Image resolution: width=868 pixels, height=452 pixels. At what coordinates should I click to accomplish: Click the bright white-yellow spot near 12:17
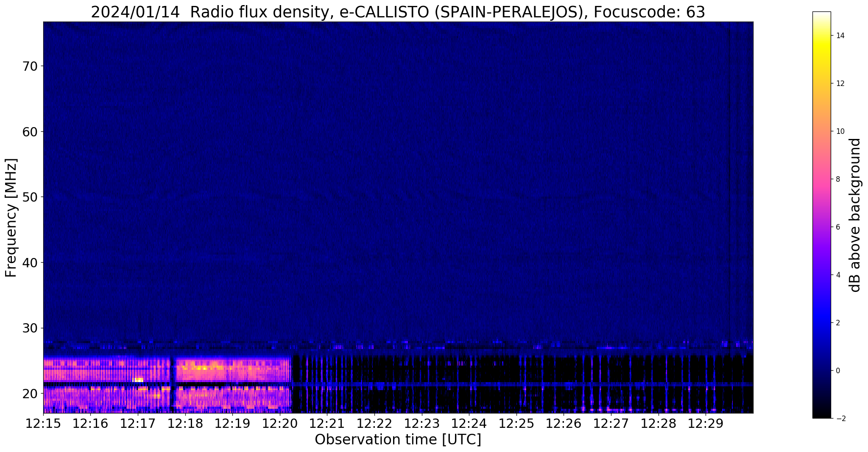[x=138, y=380]
